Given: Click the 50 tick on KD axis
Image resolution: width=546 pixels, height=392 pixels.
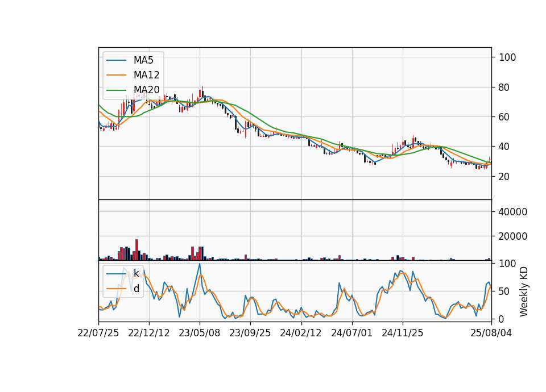Looking at the screenshot, I should tap(504, 291).
